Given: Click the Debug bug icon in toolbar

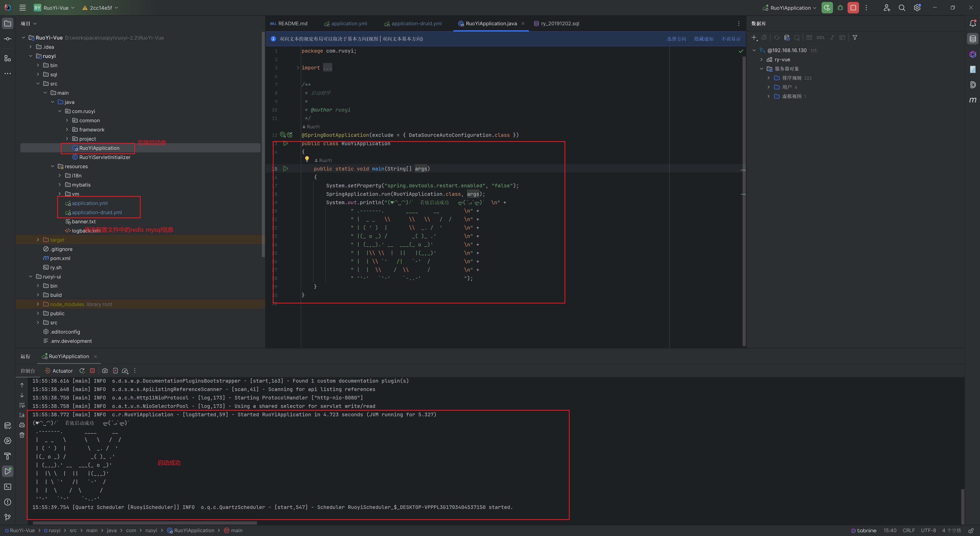Looking at the screenshot, I should click(x=840, y=8).
